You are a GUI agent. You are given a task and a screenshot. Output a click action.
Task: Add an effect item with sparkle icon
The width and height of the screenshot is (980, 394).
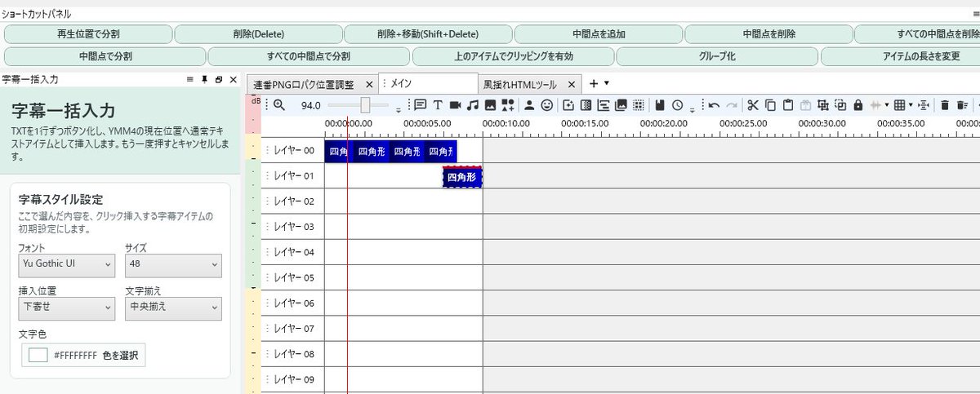tap(569, 105)
